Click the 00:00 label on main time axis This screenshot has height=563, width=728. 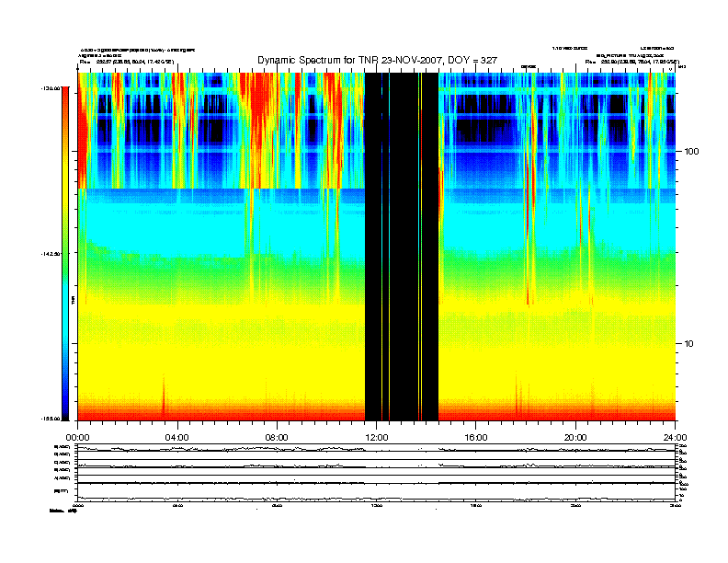coord(77,438)
